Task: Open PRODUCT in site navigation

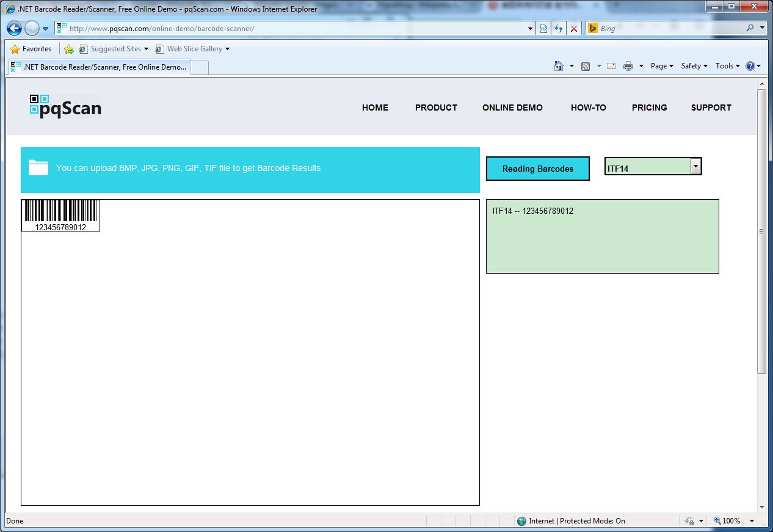Action: click(x=436, y=107)
